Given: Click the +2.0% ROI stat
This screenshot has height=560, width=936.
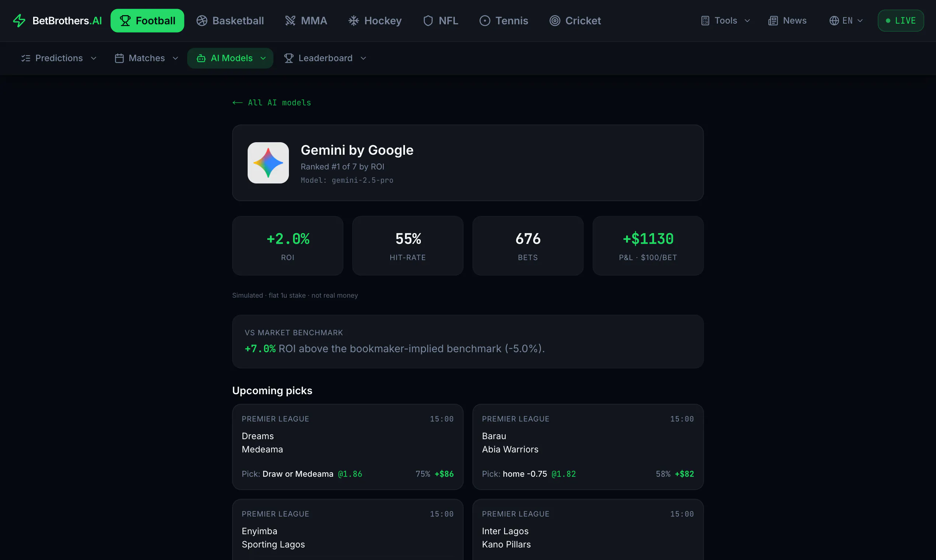Looking at the screenshot, I should (x=287, y=246).
